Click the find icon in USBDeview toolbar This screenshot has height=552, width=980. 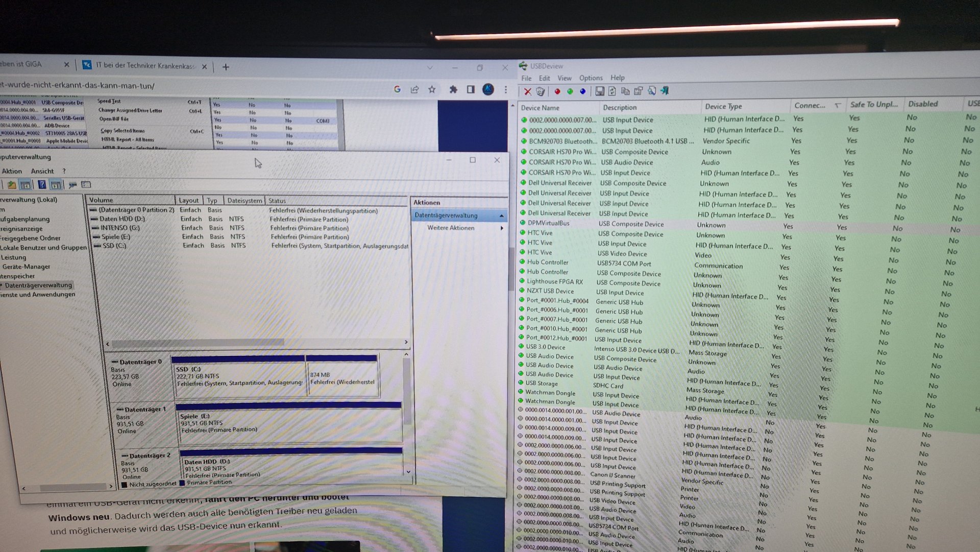[x=652, y=90]
